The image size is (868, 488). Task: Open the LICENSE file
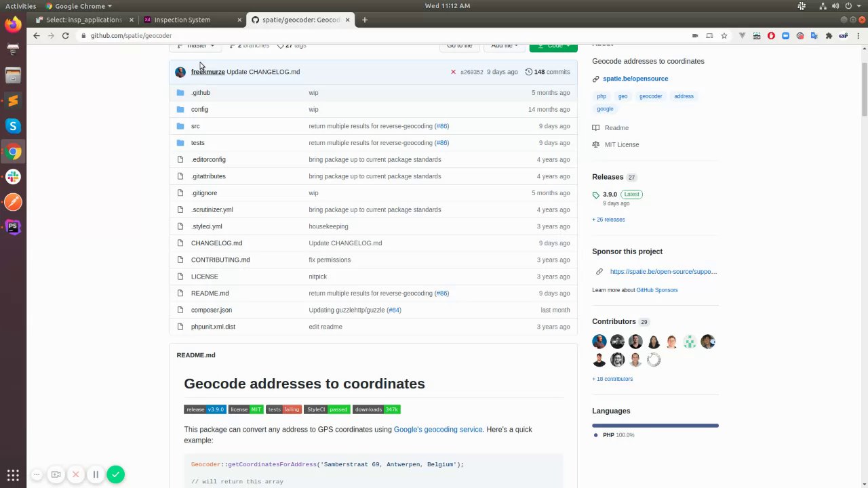[204, 277]
